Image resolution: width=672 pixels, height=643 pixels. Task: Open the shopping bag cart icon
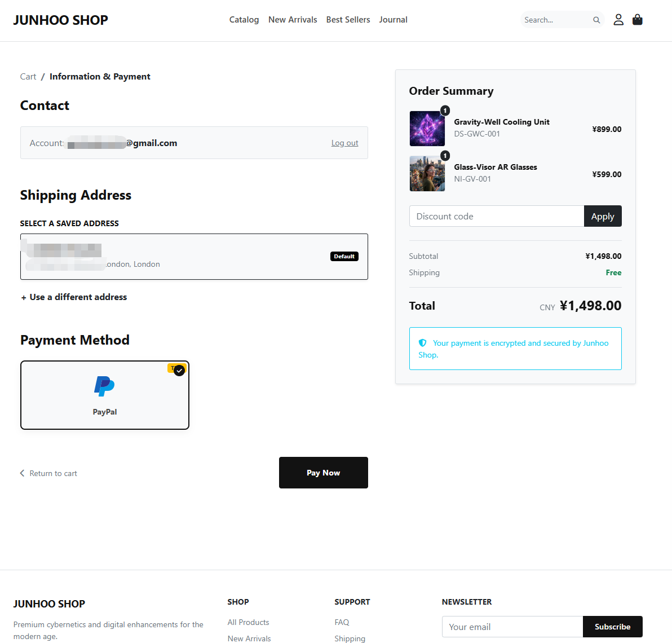tap(637, 20)
